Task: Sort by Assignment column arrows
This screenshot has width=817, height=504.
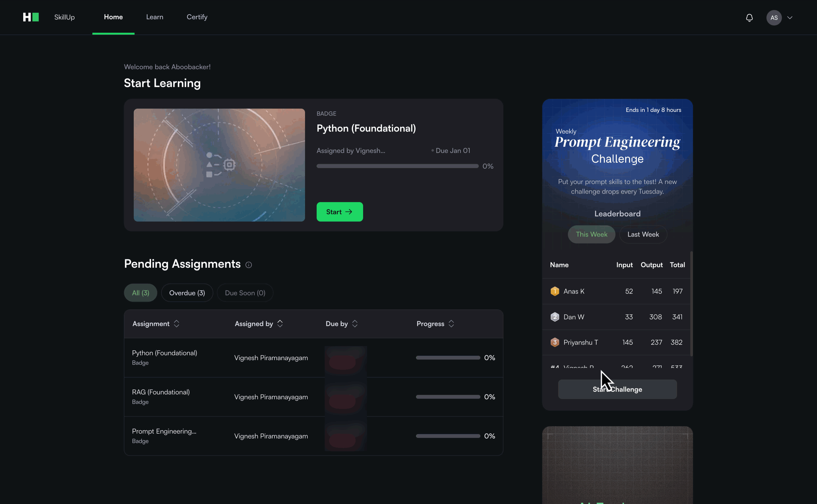Action: tap(177, 324)
